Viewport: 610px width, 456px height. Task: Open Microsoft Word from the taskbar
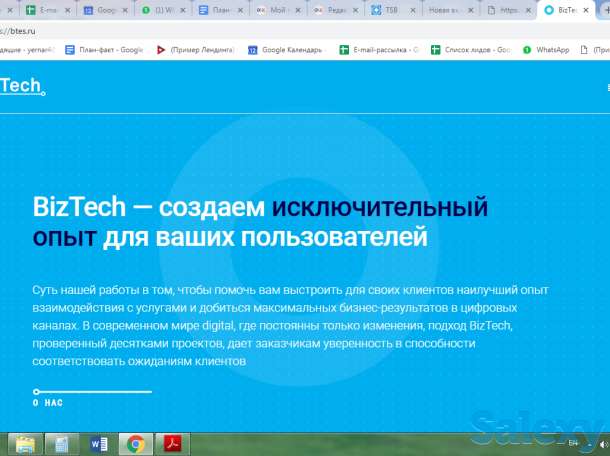click(x=98, y=444)
